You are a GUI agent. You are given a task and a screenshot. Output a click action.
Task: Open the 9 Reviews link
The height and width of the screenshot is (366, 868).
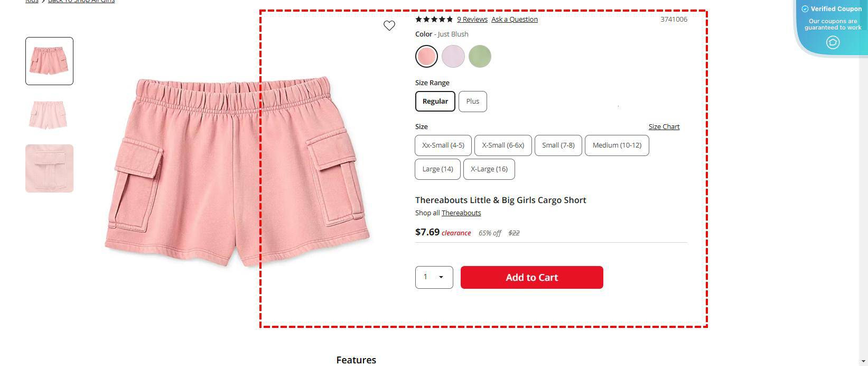(472, 19)
